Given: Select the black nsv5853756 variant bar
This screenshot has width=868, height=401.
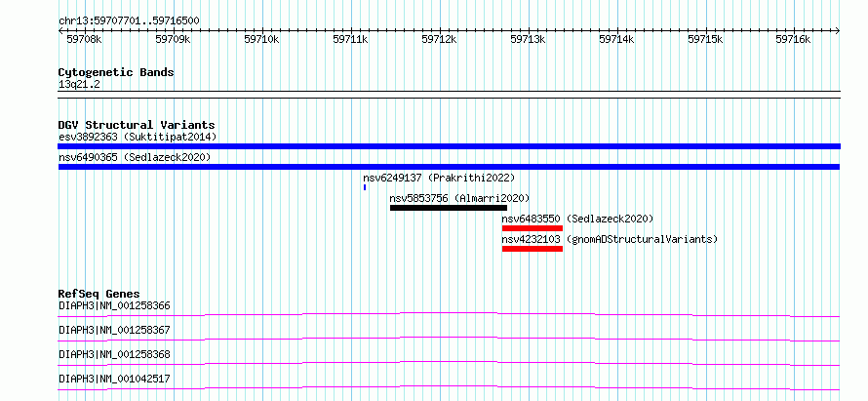Looking at the screenshot, I should (x=449, y=208).
